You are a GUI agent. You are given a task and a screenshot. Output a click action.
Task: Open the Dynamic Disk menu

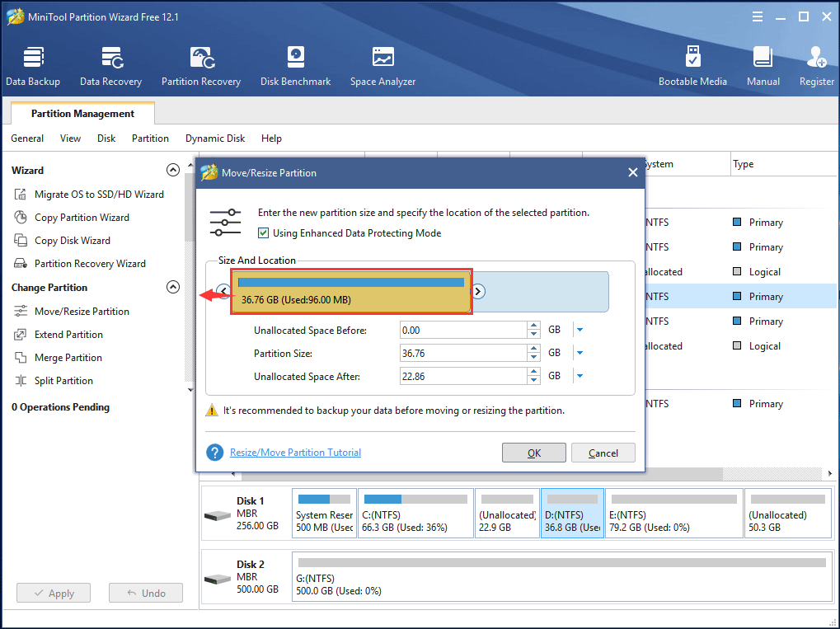point(215,138)
